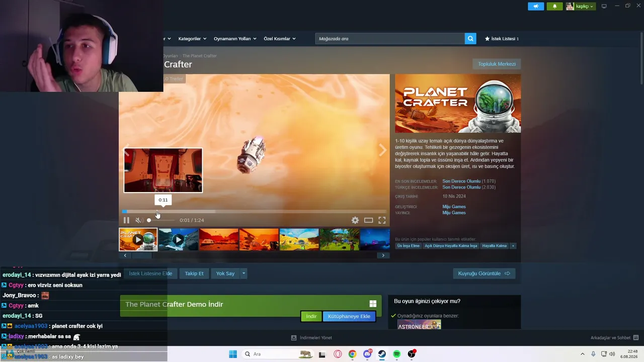Expand Oynamanın Yolları menu
Image resolution: width=644 pixels, height=362 pixels.
[235, 39]
